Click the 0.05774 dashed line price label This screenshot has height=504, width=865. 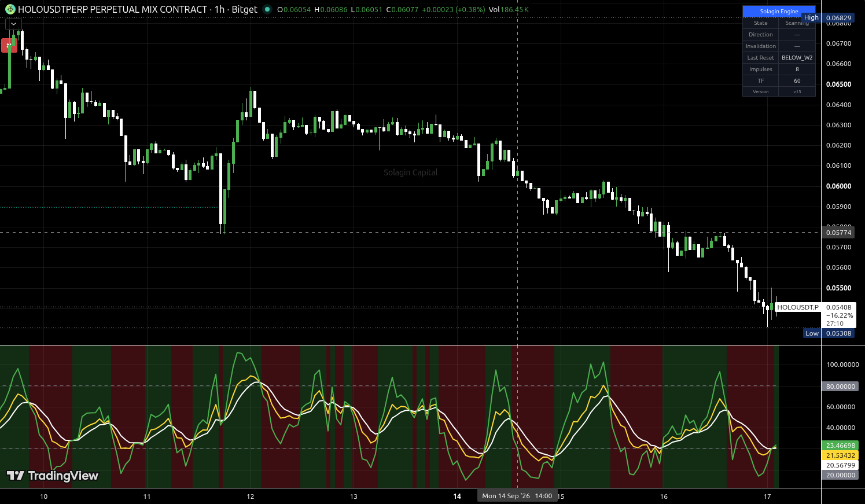pyautogui.click(x=838, y=233)
